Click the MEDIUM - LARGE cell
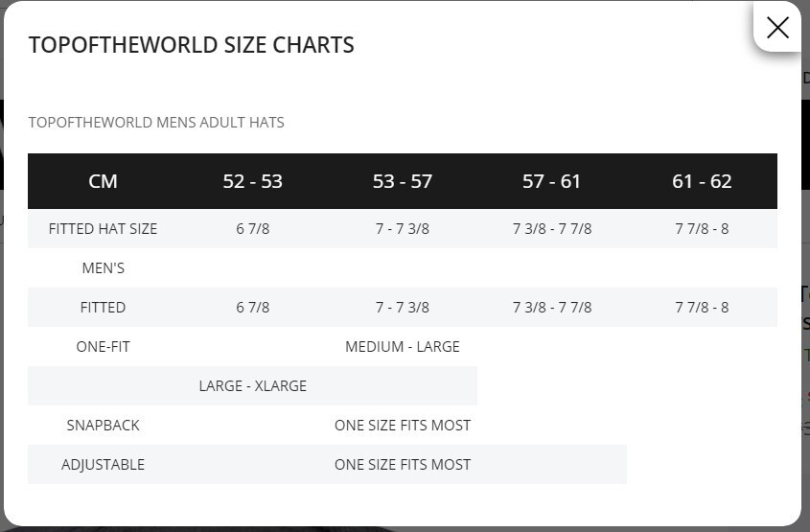 403,347
